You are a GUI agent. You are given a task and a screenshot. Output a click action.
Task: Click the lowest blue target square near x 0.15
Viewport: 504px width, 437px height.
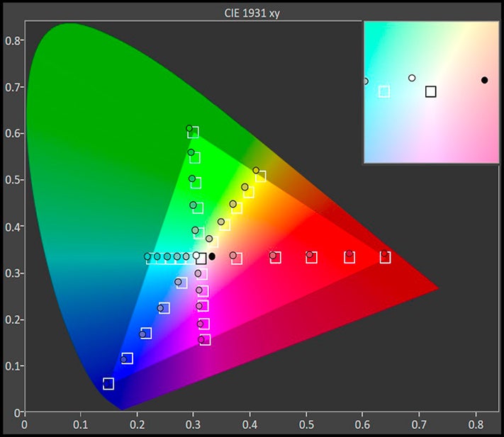click(108, 384)
